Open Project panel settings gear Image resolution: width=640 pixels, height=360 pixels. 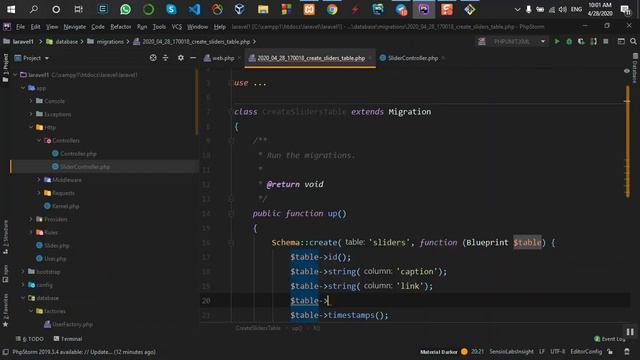(180, 58)
